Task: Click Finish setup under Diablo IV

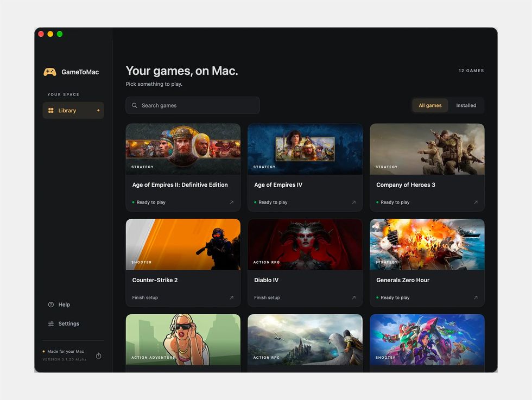Action: 267,297
